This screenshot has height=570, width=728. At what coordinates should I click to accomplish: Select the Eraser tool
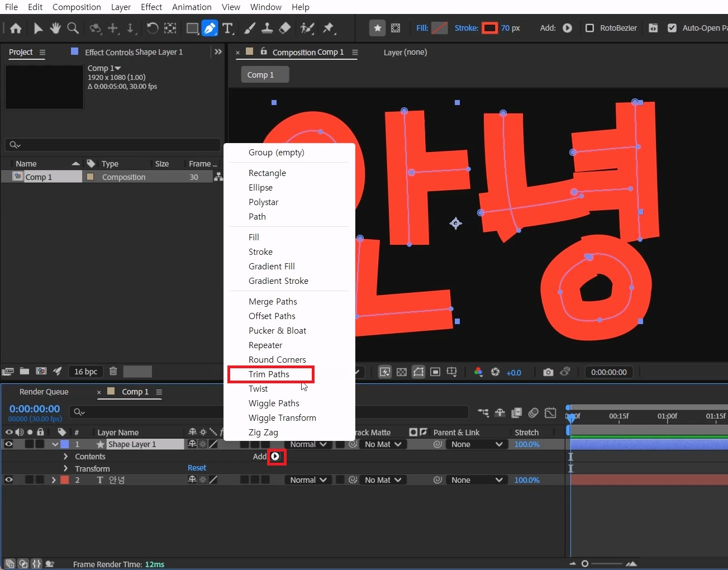285,28
